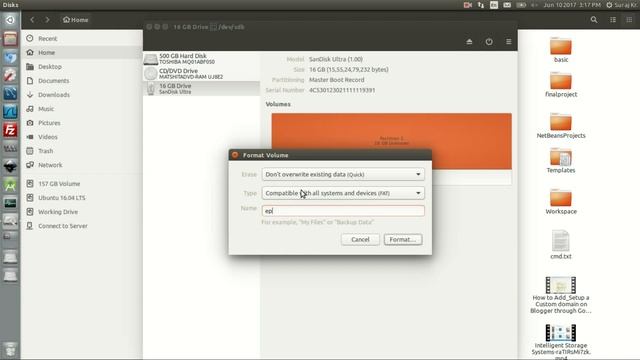The height and width of the screenshot is (360, 640).
Task: Close the Format Volume dialog
Action: 235,155
